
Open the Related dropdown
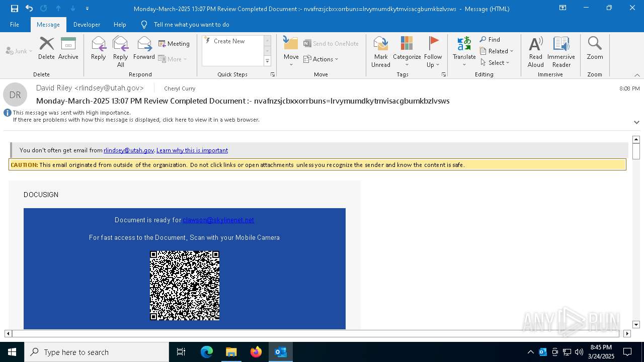(497, 51)
